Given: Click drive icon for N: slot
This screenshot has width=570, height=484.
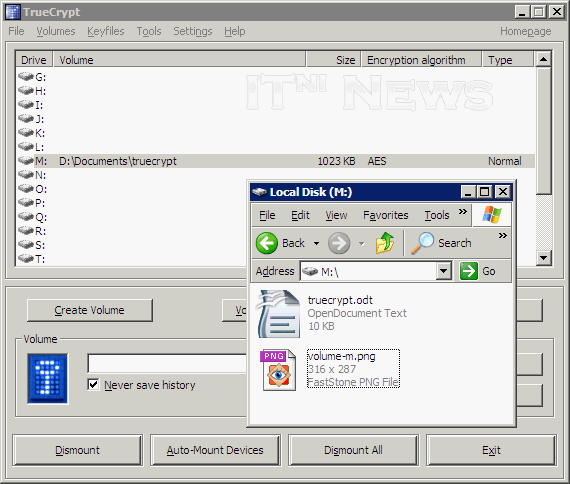Looking at the screenshot, I should (26, 174).
